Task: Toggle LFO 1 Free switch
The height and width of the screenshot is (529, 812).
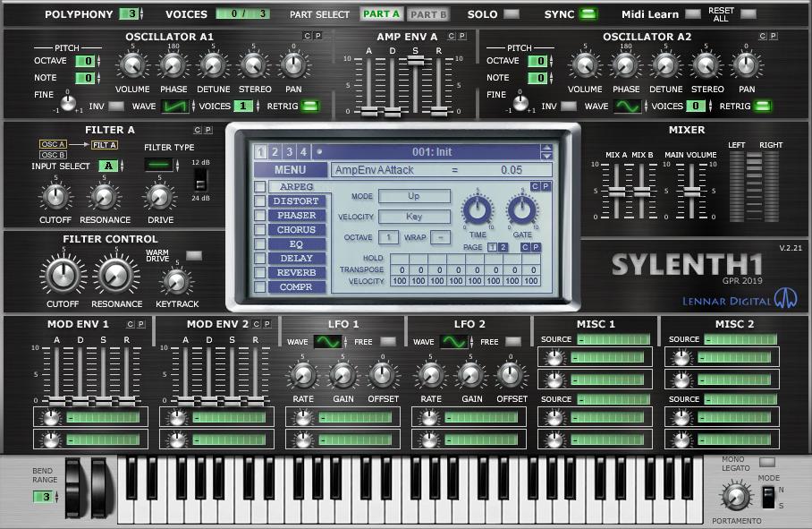Action: (x=388, y=341)
